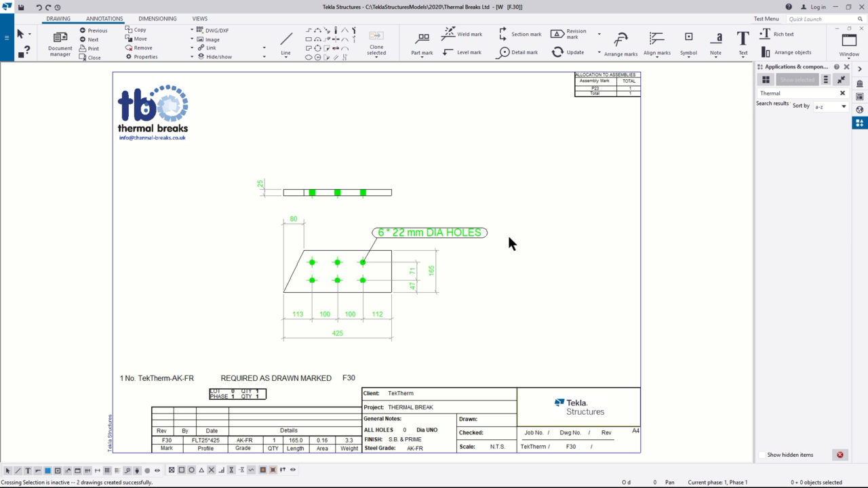Toggle visibility with the eye icon
The image size is (868, 488).
[x=156, y=470]
